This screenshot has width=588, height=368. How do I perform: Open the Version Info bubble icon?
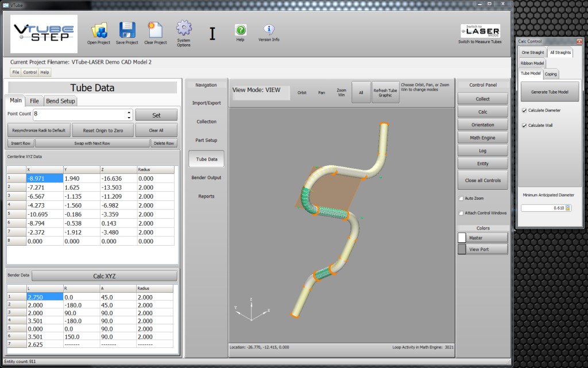[269, 30]
